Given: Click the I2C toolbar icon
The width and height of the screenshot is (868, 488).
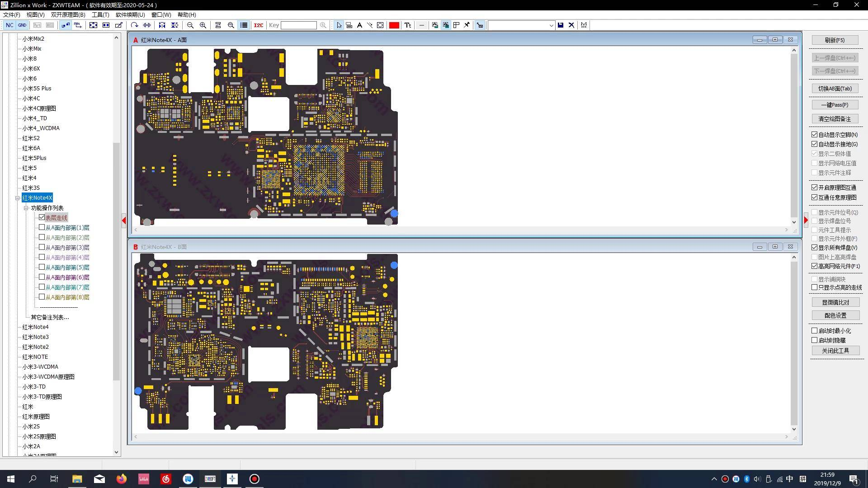Looking at the screenshot, I should pos(258,25).
